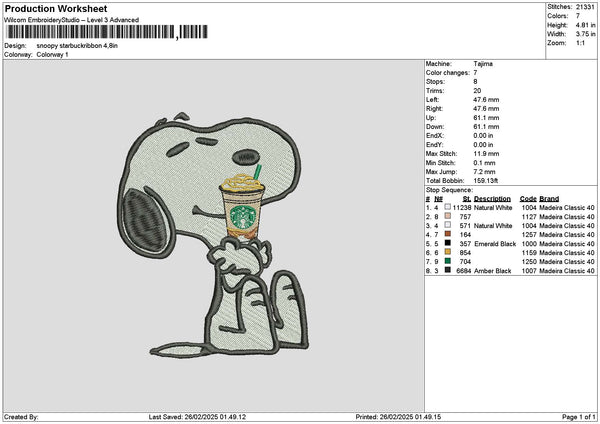Viewport: 600px width, 424px height.
Task: Click 'Emerald Black' in the stop sequence
Action: (x=495, y=244)
